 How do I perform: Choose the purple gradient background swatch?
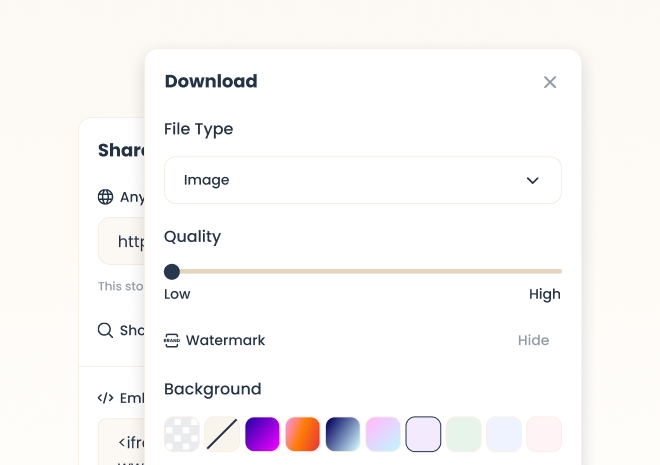coord(262,434)
